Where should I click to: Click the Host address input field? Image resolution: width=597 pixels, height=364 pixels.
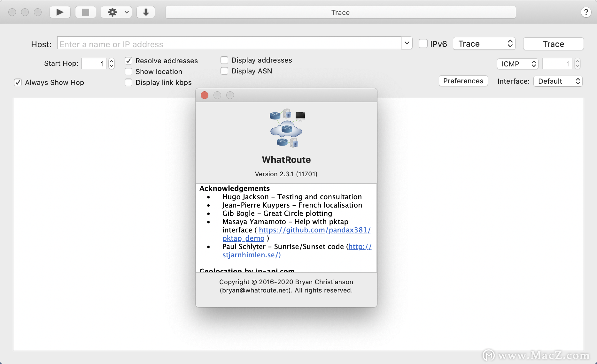[x=229, y=43]
